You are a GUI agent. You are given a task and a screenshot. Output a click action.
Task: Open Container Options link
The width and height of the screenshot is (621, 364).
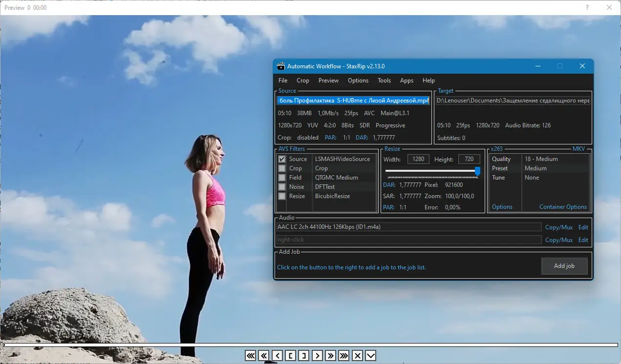(563, 207)
